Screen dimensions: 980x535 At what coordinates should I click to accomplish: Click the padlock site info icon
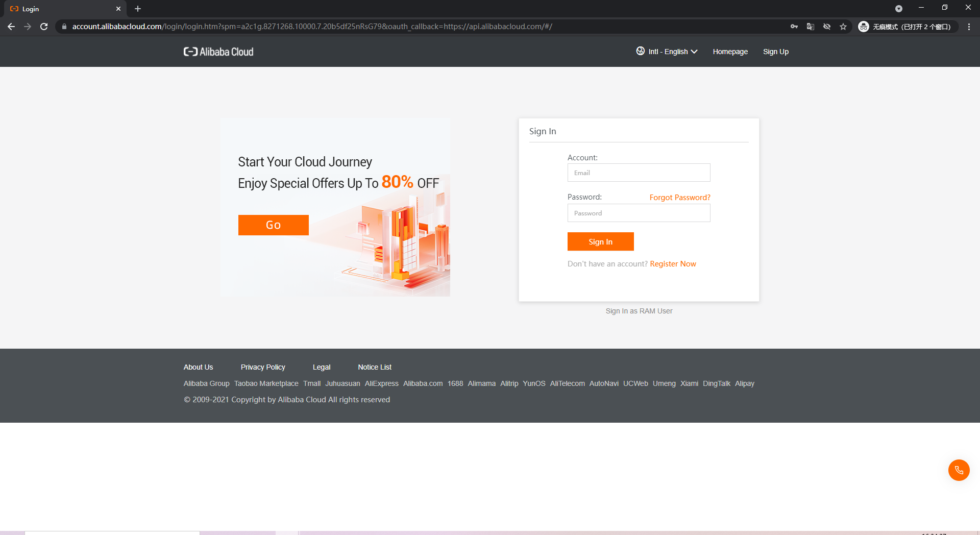[64, 27]
